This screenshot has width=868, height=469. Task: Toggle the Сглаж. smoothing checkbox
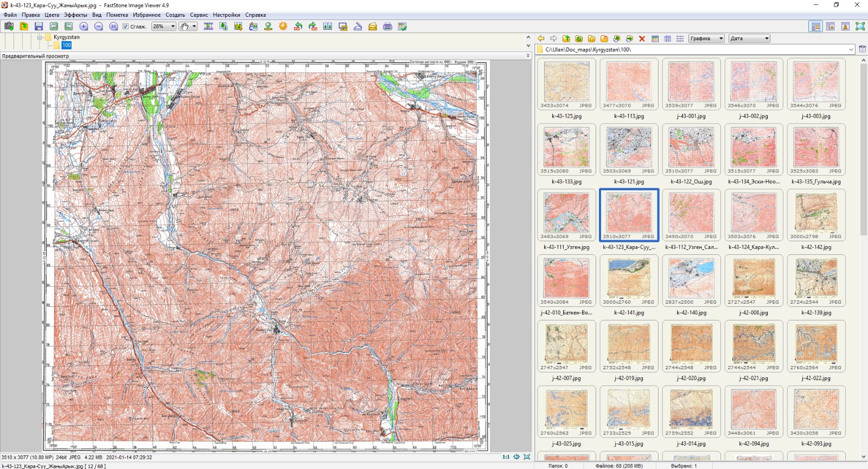coord(125,27)
